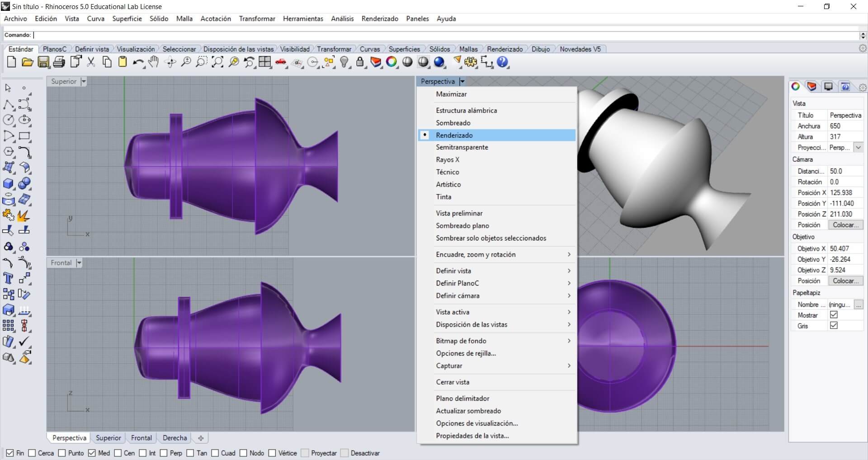Open Help with the question mark icon
Image resolution: width=868 pixels, height=460 pixels.
pyautogui.click(x=502, y=62)
